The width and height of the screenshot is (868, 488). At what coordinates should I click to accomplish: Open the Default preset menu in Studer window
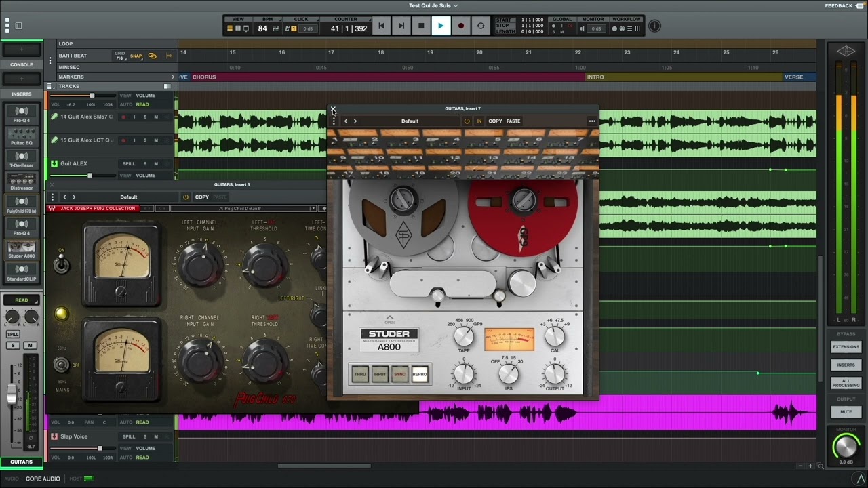pos(410,121)
